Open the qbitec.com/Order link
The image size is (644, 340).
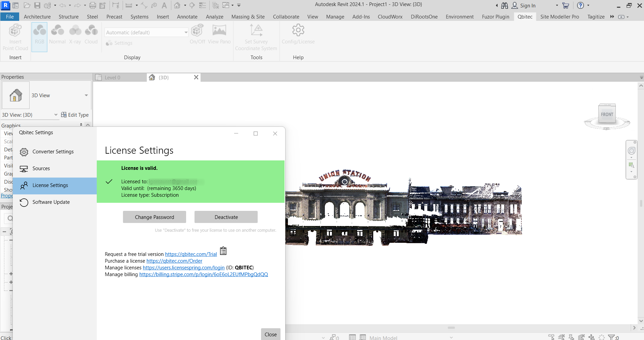point(174,261)
